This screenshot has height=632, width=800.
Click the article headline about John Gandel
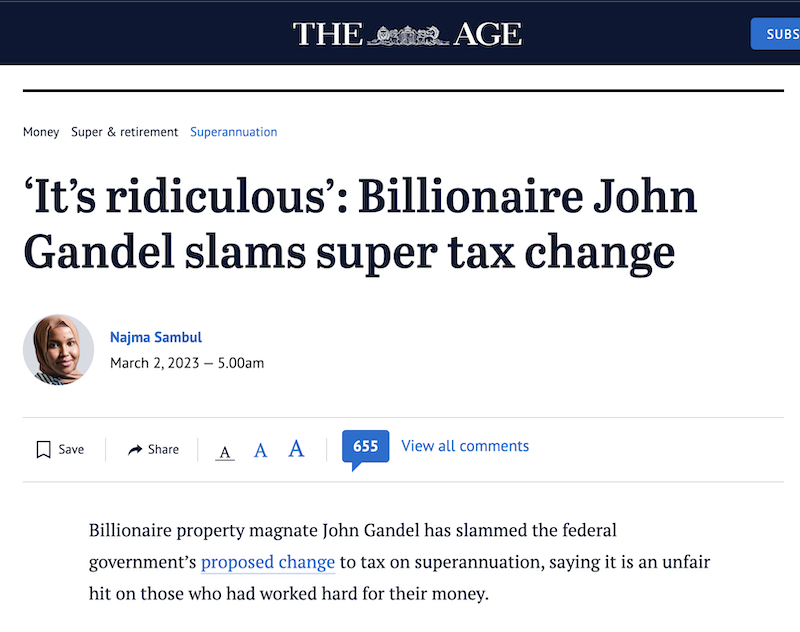[360, 225]
